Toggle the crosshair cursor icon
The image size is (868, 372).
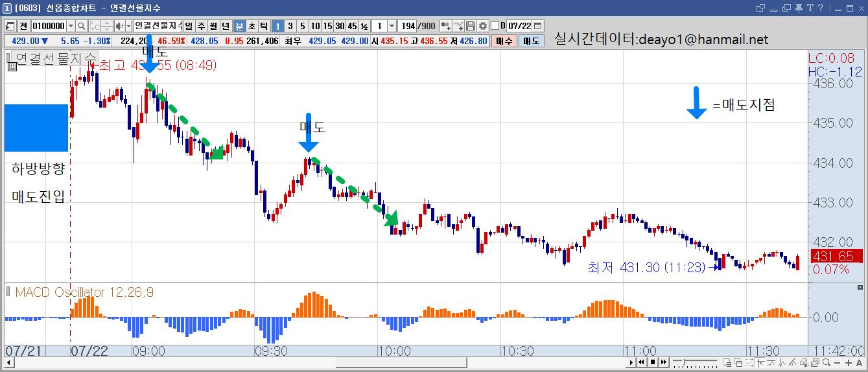coord(760,362)
